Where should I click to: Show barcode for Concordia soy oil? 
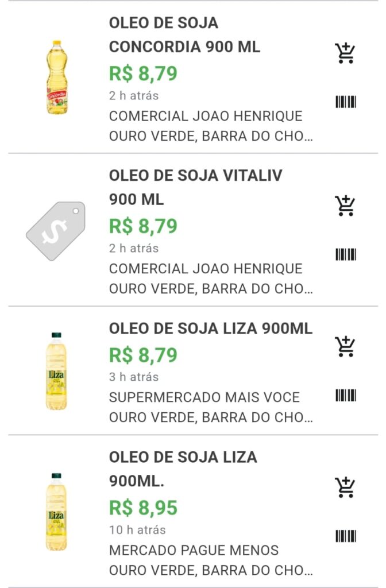tap(346, 102)
